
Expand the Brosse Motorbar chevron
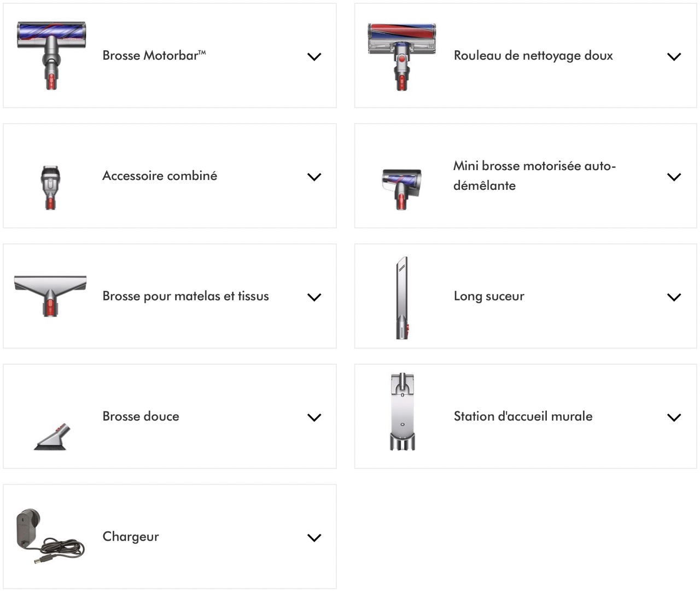point(314,56)
